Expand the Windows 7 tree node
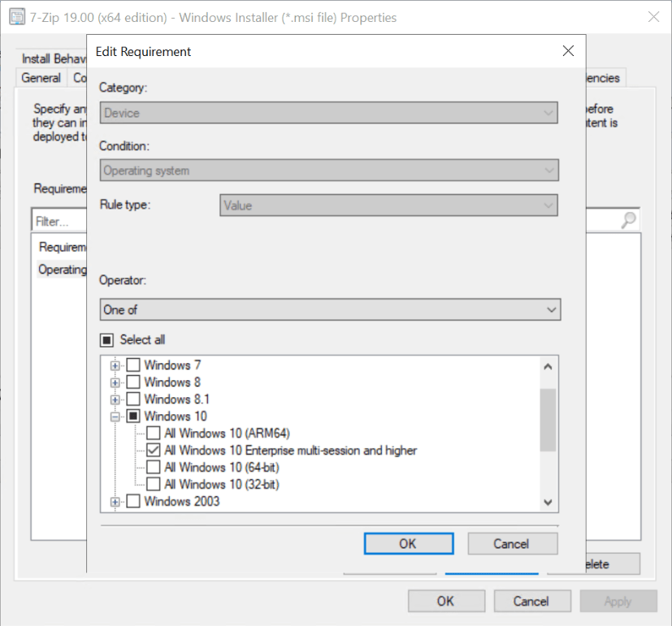The image size is (672, 626). [115, 365]
